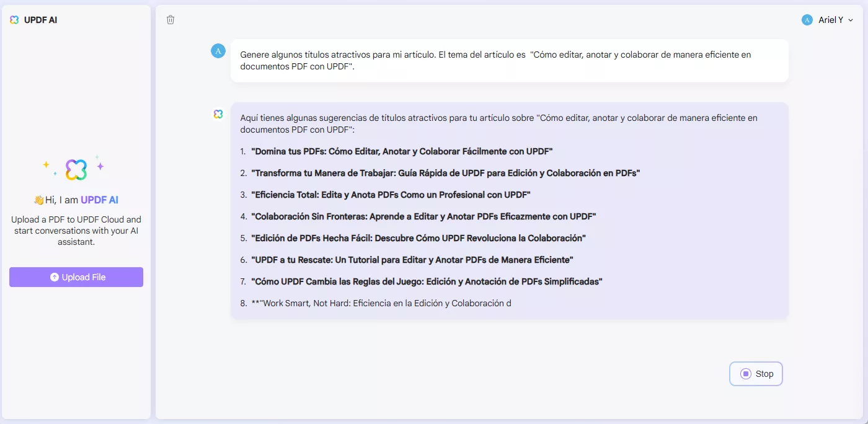Click the colorful flower logo in the welcome panel

point(76,169)
